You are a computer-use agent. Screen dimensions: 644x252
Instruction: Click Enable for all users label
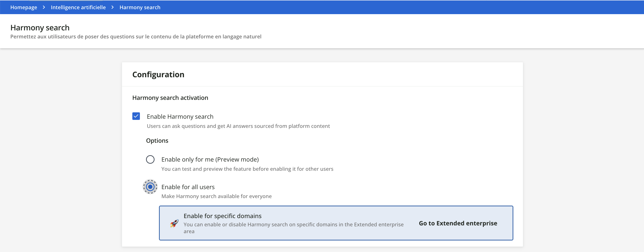[x=188, y=187]
